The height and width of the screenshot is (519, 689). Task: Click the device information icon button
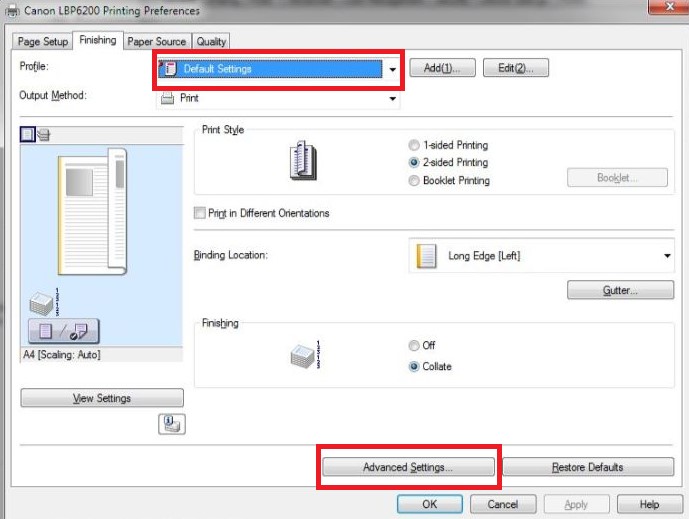pyautogui.click(x=172, y=424)
